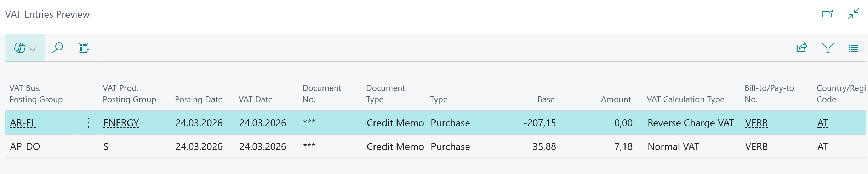Click the Share icon
The width and height of the screenshot is (868, 174).
coord(802,48)
